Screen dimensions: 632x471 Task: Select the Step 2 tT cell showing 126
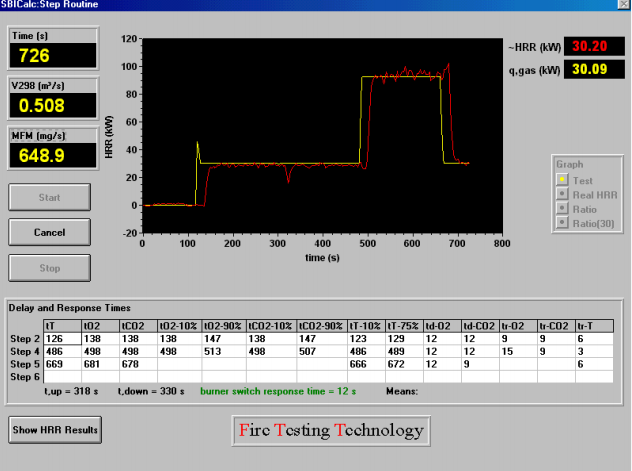(62, 338)
